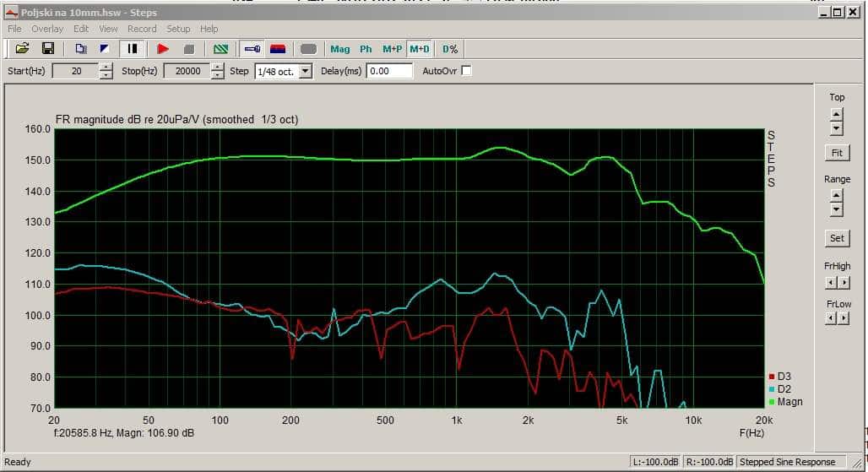Decrease Stop(Hz) with spinner down arrow
The image size is (868, 472).
tap(218, 74)
